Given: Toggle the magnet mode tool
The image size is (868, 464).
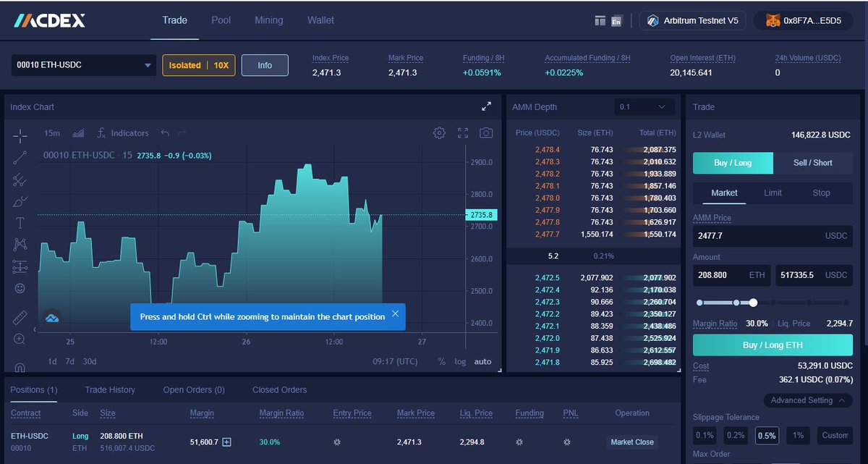Looking at the screenshot, I should 20,366.
